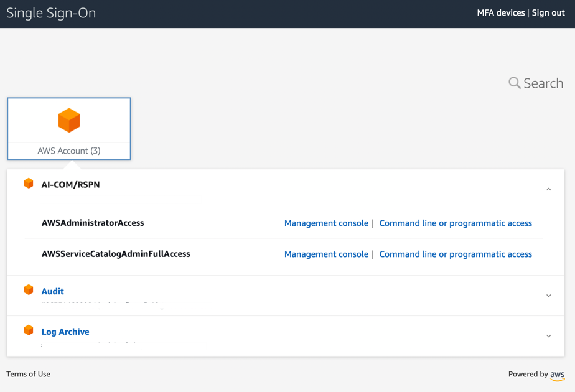575x392 pixels.
Task: Expand the Audit account entry
Action: pyautogui.click(x=548, y=295)
